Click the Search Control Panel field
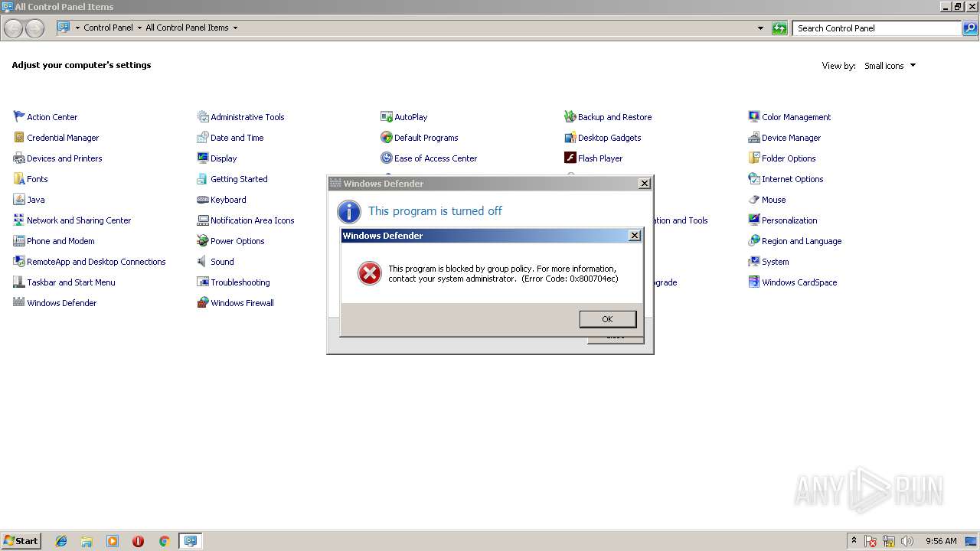The height and width of the screenshot is (551, 980). tap(877, 28)
